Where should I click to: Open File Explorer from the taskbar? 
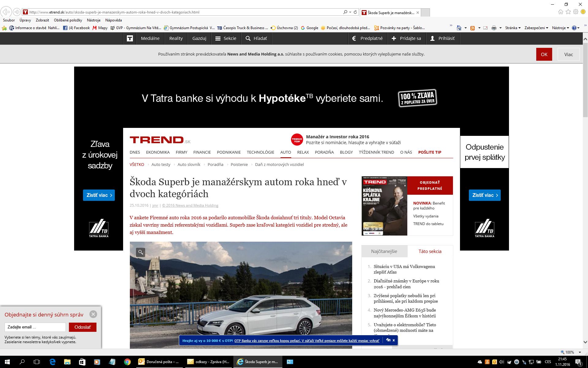tap(67, 362)
